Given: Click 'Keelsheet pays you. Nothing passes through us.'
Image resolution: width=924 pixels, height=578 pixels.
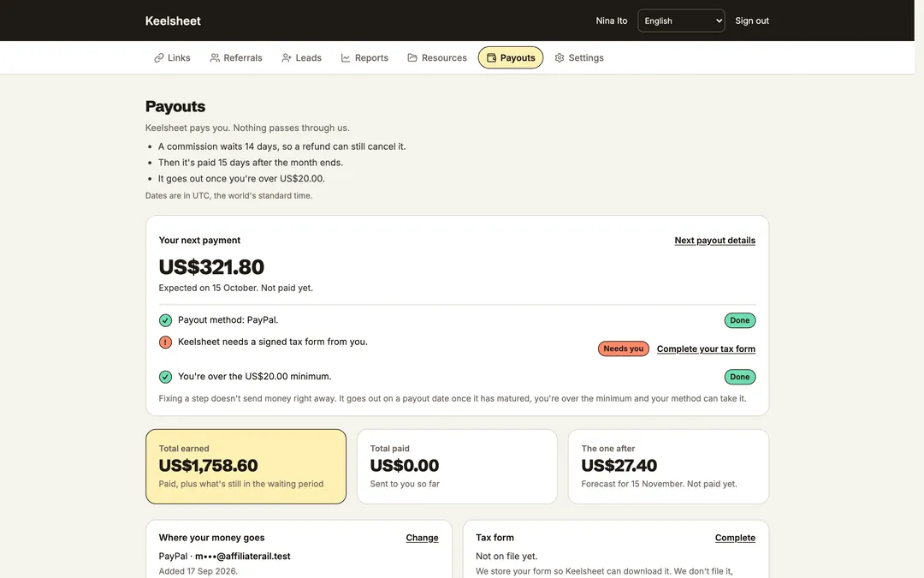Looking at the screenshot, I should pos(247,128).
